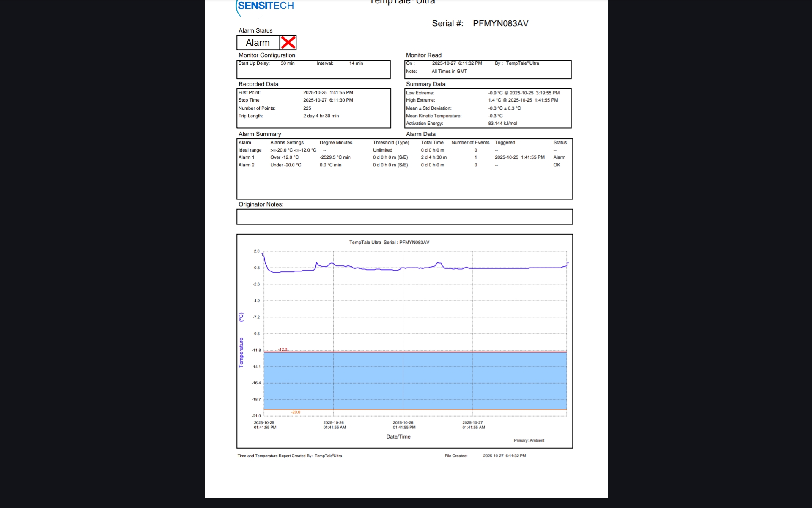Click the Primary: Ambient legend text
Image resolution: width=812 pixels, height=508 pixels.
pos(529,441)
